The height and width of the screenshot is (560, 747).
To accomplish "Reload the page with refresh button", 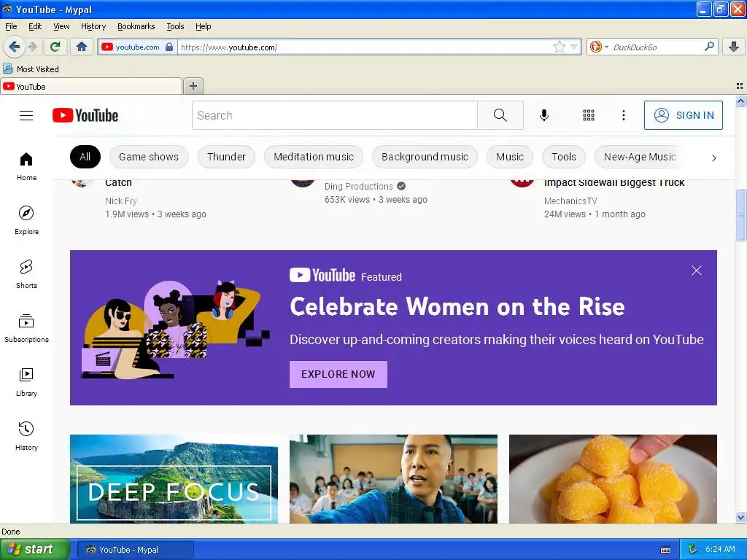I will point(55,47).
